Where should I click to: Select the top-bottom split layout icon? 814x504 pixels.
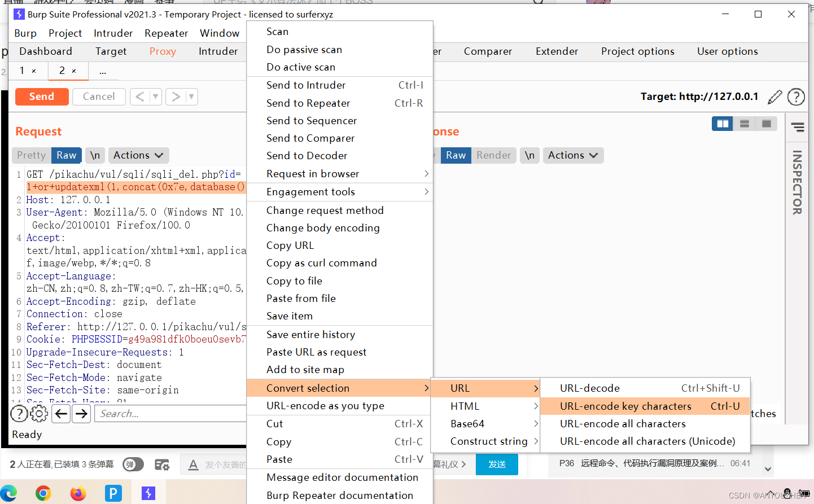click(745, 124)
